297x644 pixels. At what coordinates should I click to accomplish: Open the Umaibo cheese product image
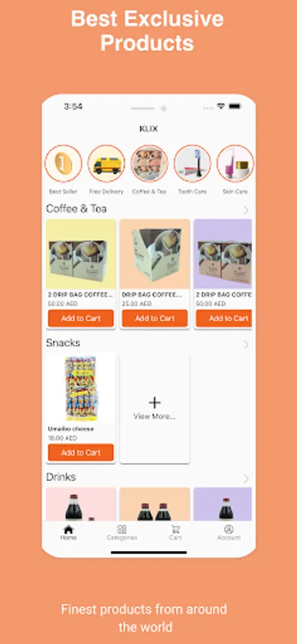81,389
